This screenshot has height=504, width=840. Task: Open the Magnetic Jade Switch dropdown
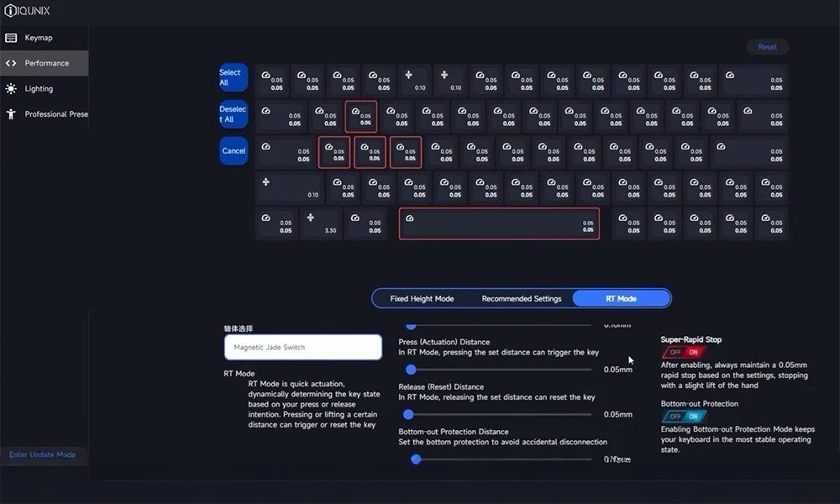(x=302, y=347)
